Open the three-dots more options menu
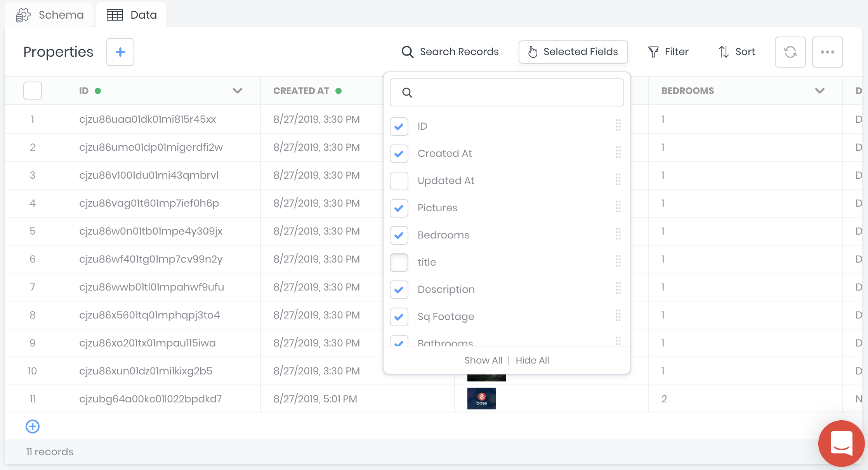868x470 pixels. point(827,52)
